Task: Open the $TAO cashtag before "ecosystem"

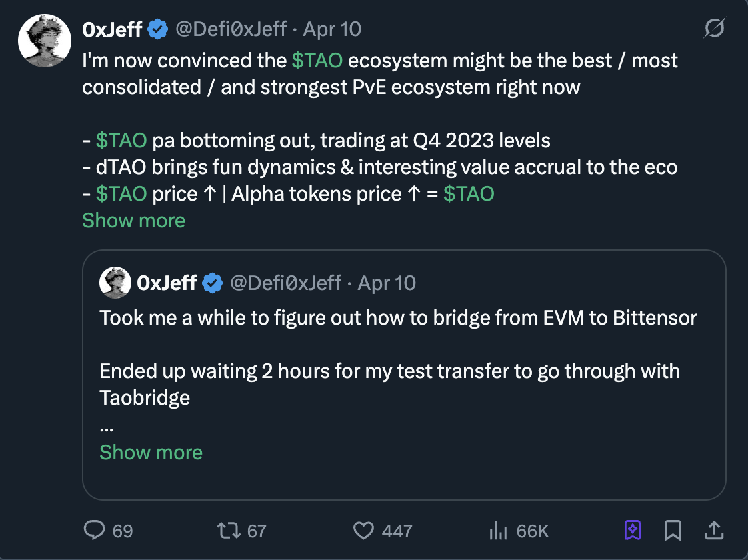Action: (x=317, y=61)
